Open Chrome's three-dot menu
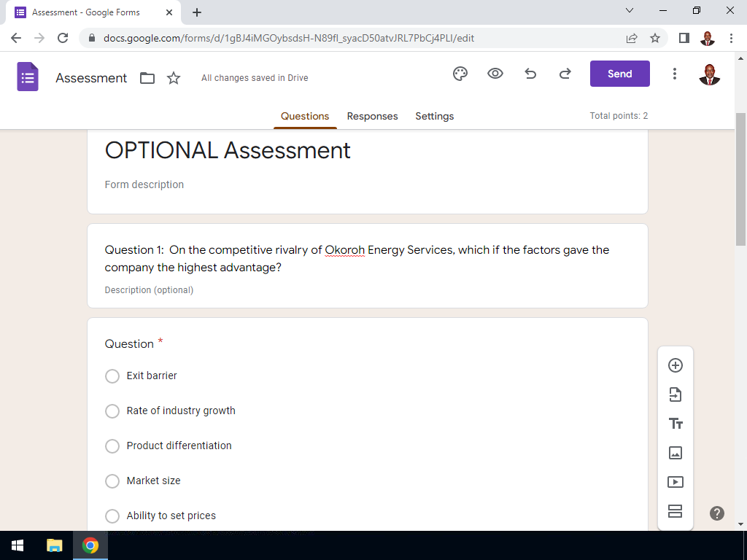The height and width of the screenshot is (560, 747). [731, 38]
